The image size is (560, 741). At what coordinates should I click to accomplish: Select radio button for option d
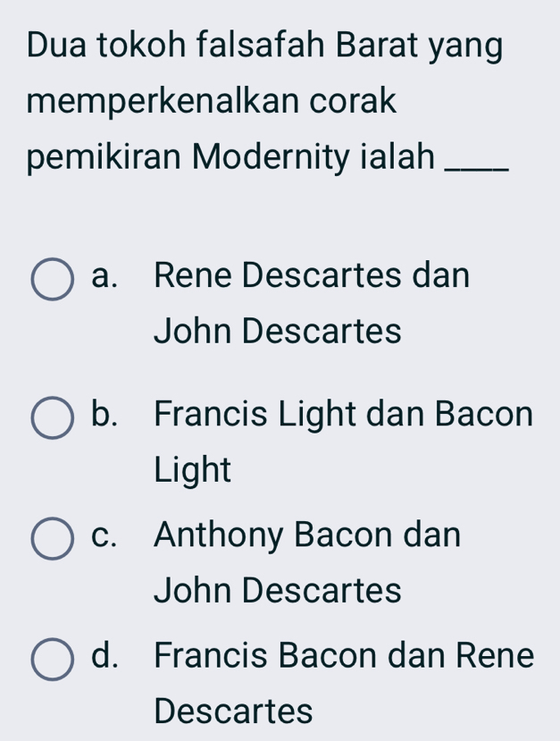point(53,657)
